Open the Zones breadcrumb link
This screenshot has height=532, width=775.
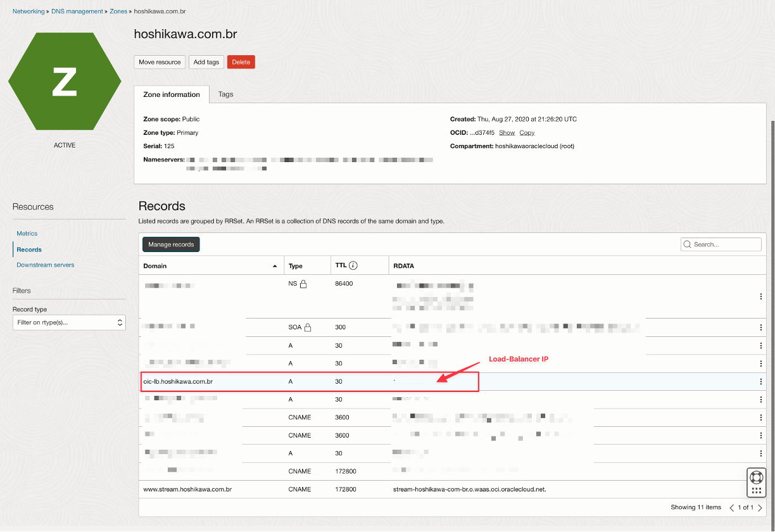[x=118, y=11]
